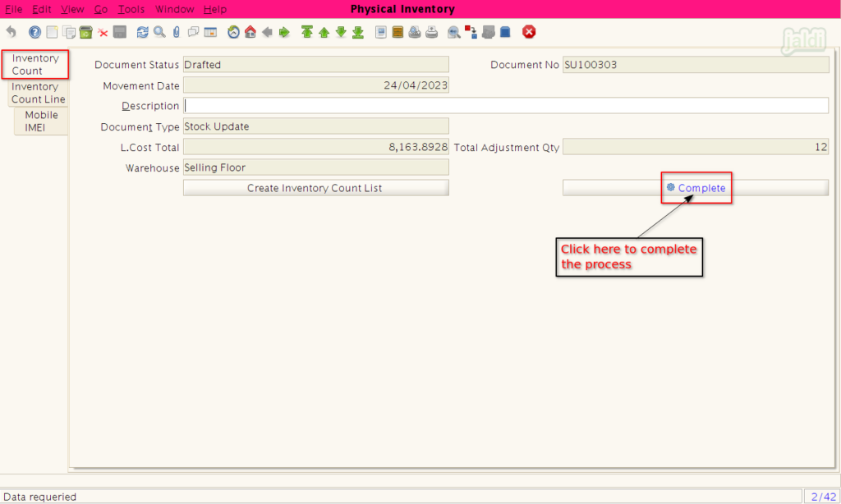
Task: Click the L.Cost Total field 8,163.8928
Action: click(x=316, y=147)
